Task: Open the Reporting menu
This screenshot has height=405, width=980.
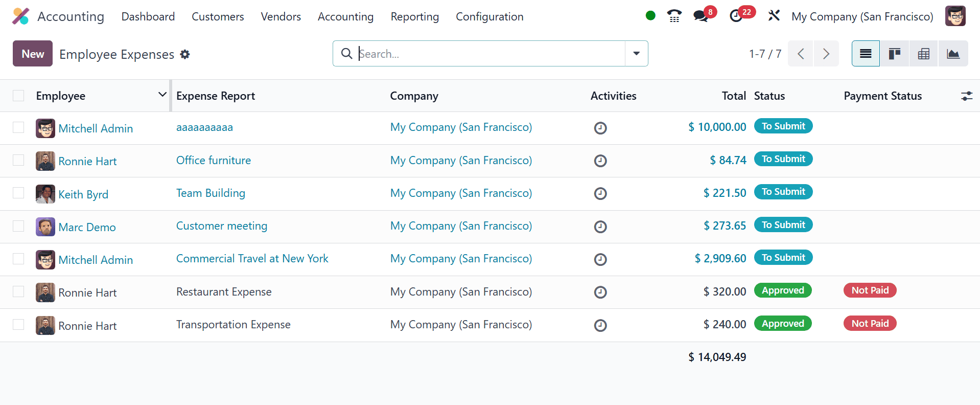Action: point(414,16)
